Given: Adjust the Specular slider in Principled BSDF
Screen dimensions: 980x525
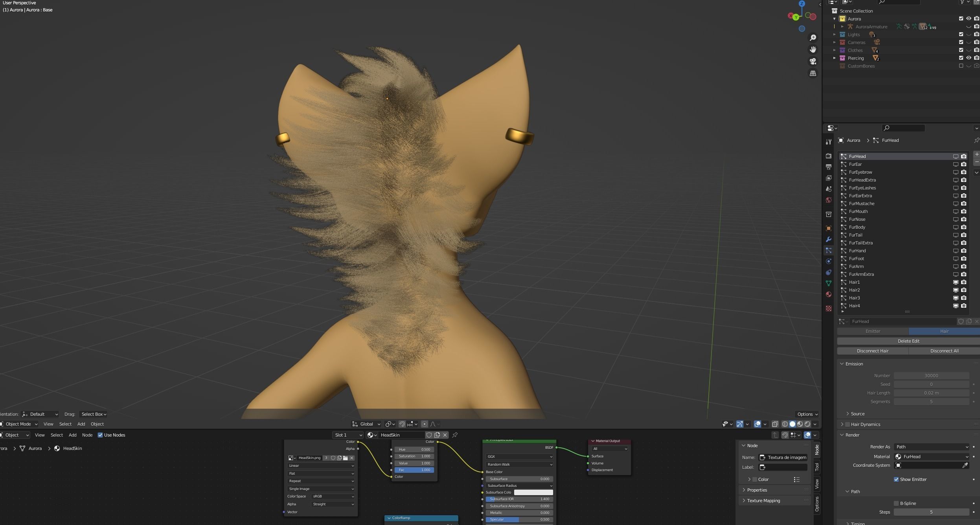Looking at the screenshot, I should [519, 519].
